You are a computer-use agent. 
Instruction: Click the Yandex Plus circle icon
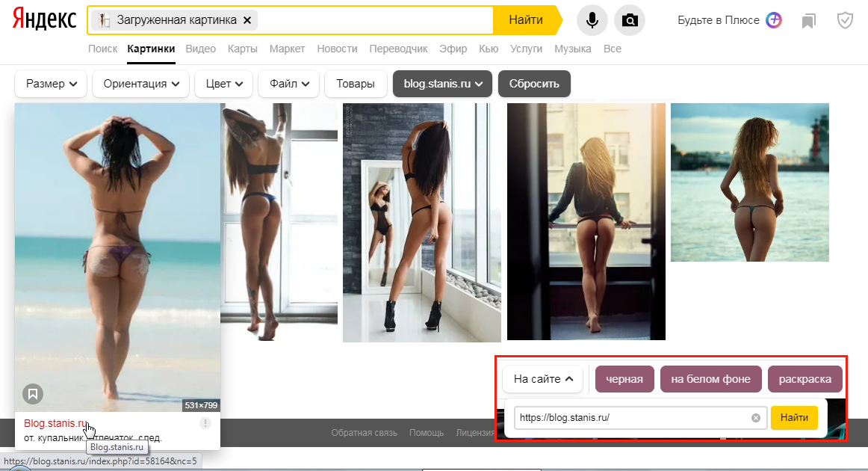pyautogui.click(x=774, y=20)
